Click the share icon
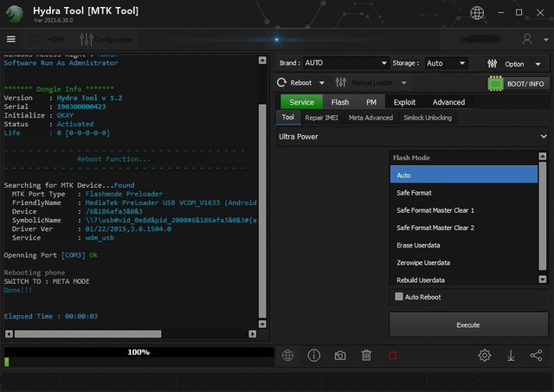Image resolution: width=554 pixels, height=392 pixels. pos(536,356)
